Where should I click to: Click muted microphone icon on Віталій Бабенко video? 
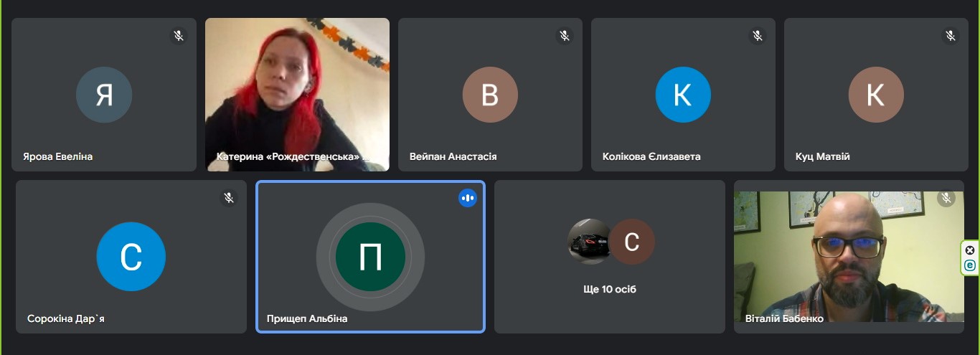tap(946, 197)
